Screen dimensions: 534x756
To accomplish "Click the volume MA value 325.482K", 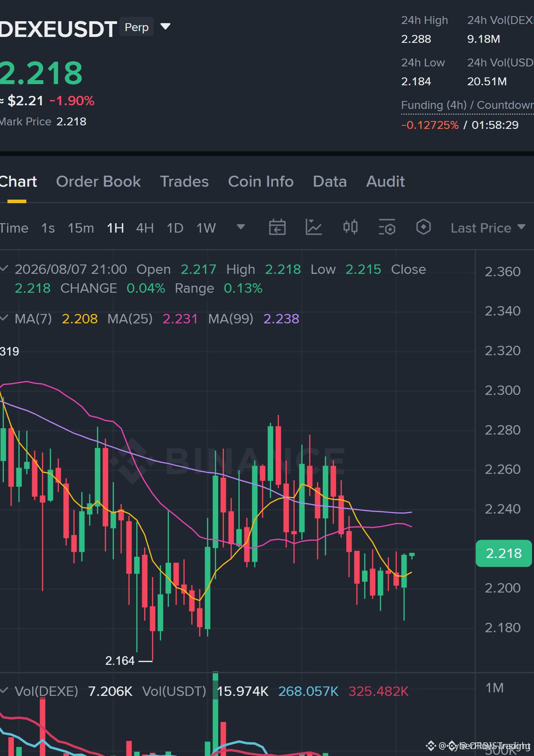I will 379,691.
